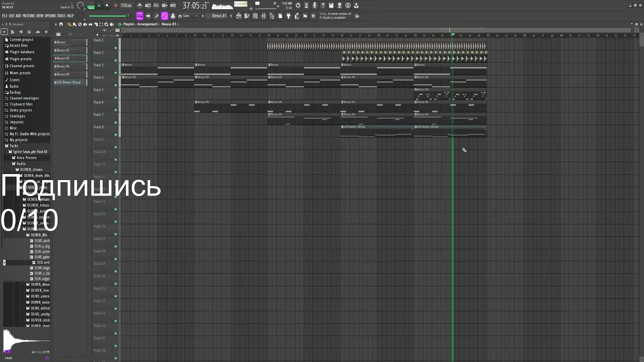
Task: Click the save floppy disk icon
Action: coord(331,6)
